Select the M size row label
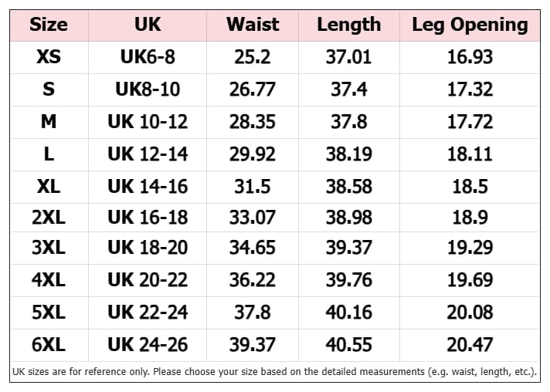 pyautogui.click(x=49, y=122)
